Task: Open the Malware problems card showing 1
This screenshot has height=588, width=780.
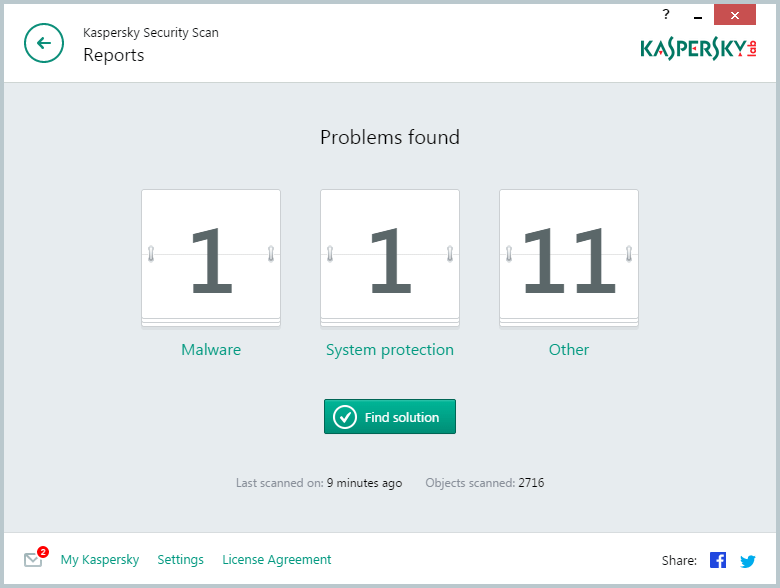Action: pos(211,258)
